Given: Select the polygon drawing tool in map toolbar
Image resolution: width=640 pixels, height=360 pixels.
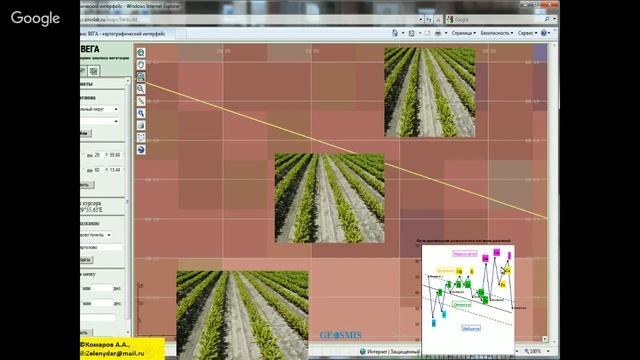Looking at the screenshot, I should coord(141,138).
